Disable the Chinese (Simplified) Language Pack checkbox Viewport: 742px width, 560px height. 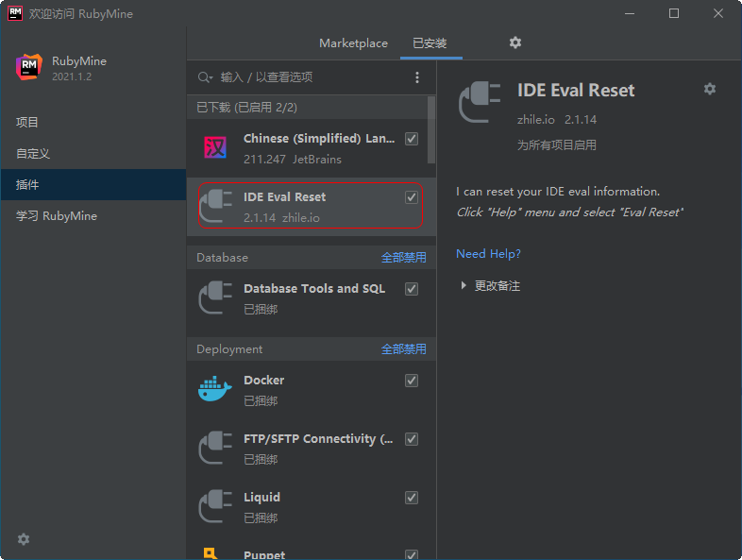tap(412, 139)
